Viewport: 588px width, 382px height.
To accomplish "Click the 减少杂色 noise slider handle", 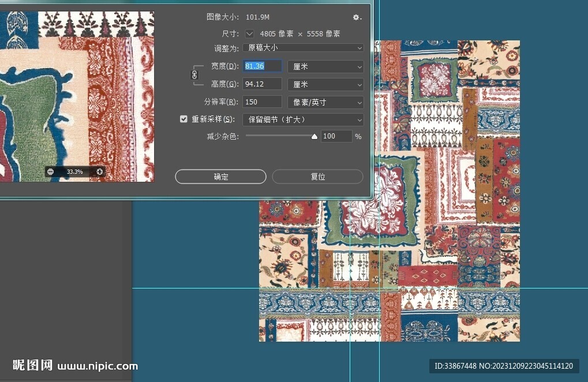I will click(x=314, y=137).
